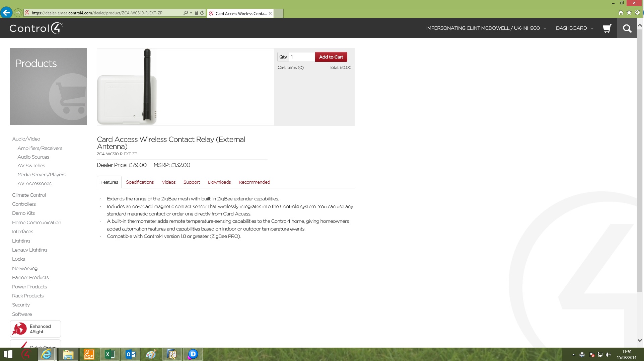Viewport: 644px width, 361px height.
Task: Open the Security category
Action: point(21,305)
